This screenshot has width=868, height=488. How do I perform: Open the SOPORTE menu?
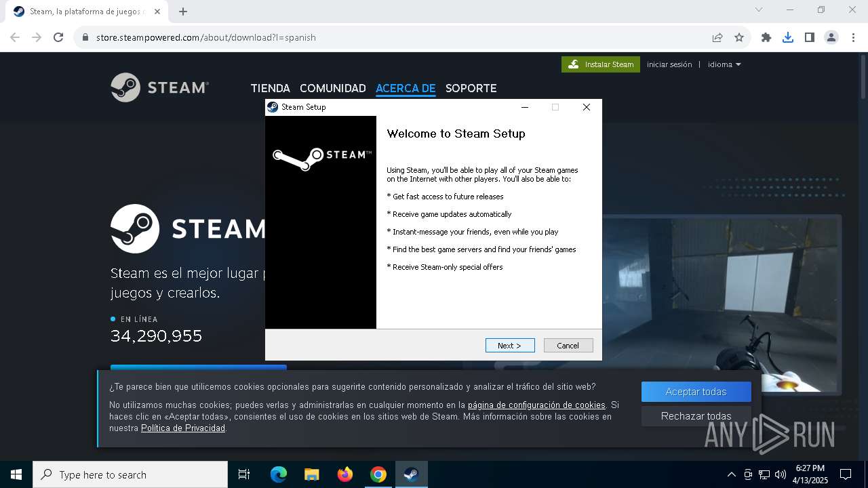[471, 88]
